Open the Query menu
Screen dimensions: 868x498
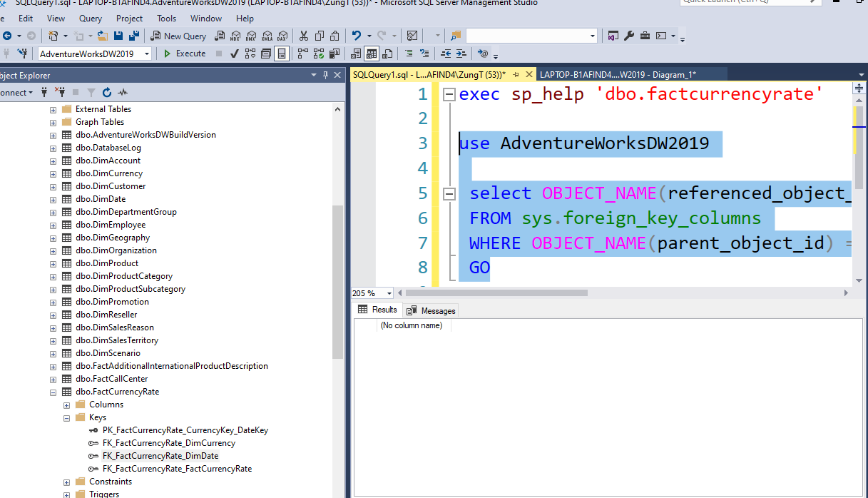pyautogui.click(x=91, y=19)
